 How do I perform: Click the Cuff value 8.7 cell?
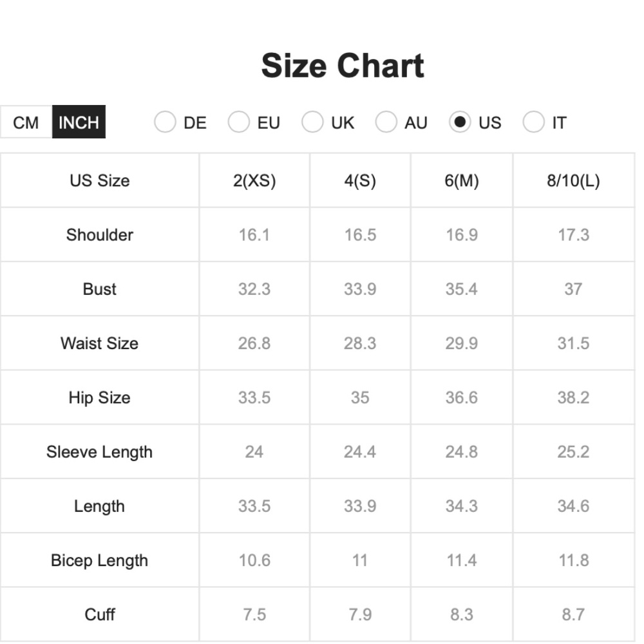click(574, 614)
